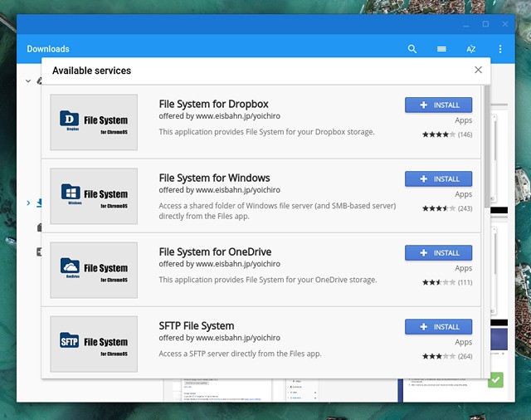Open AZ sort options
Image resolution: width=531 pixels, height=420 pixels.
[x=470, y=49]
